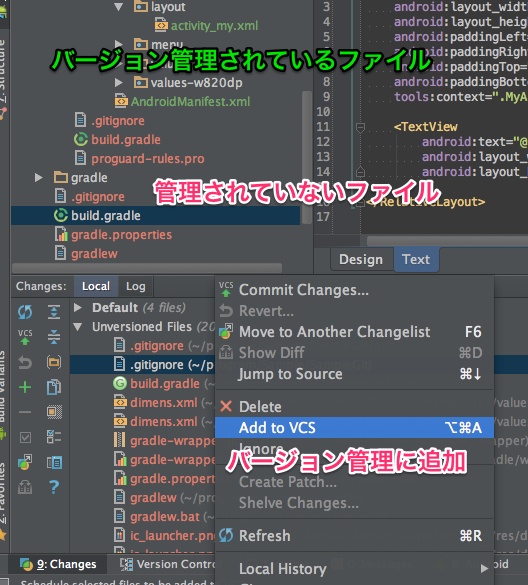Select Delete from the context menu
Image resolution: width=528 pixels, height=585 pixels.
pyautogui.click(x=354, y=406)
